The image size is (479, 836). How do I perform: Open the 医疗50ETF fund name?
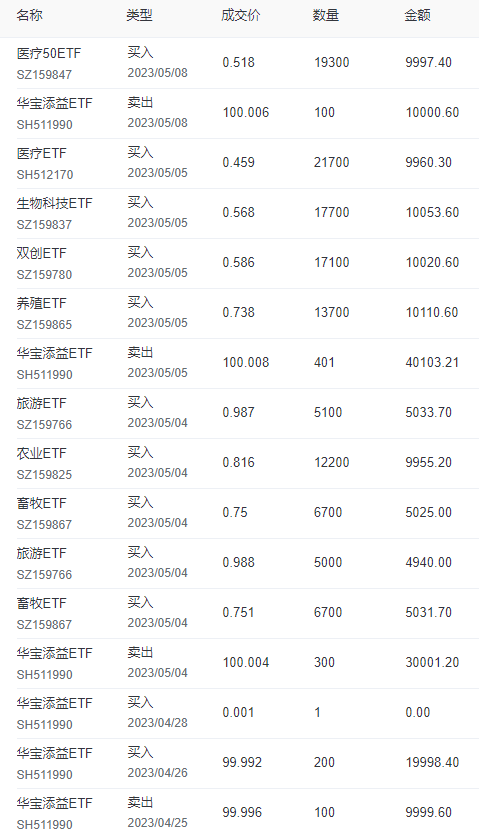[49, 53]
